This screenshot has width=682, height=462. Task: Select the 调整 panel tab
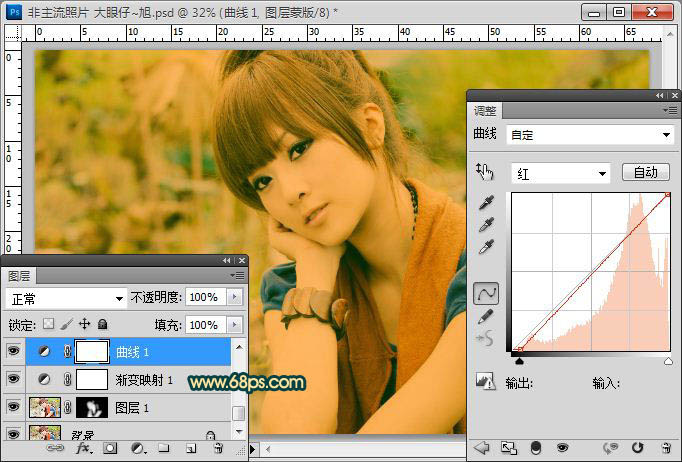pyautogui.click(x=485, y=110)
